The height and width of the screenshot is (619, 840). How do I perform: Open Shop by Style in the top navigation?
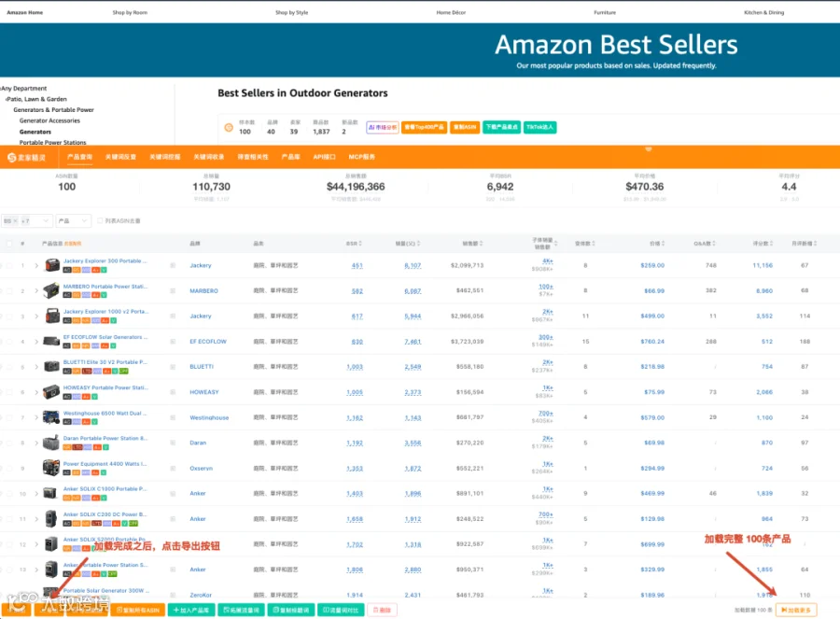coord(291,12)
